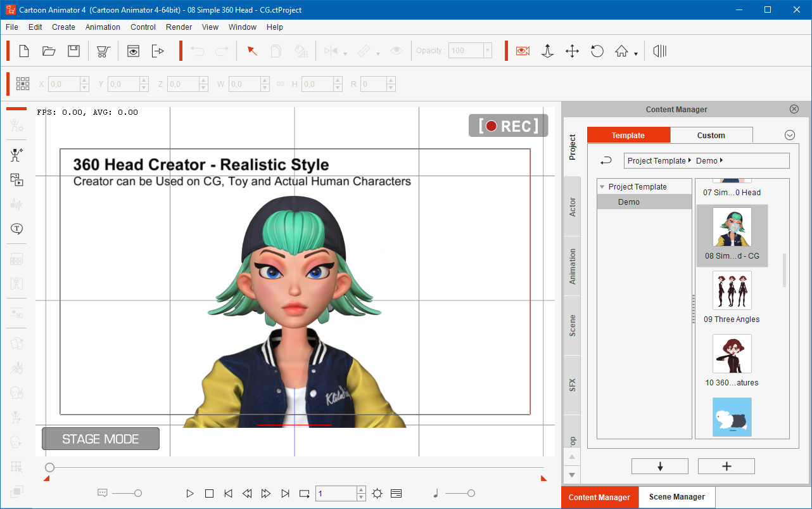812x509 pixels.
Task: Open the marketplace shopping cart icon
Action: tap(103, 51)
